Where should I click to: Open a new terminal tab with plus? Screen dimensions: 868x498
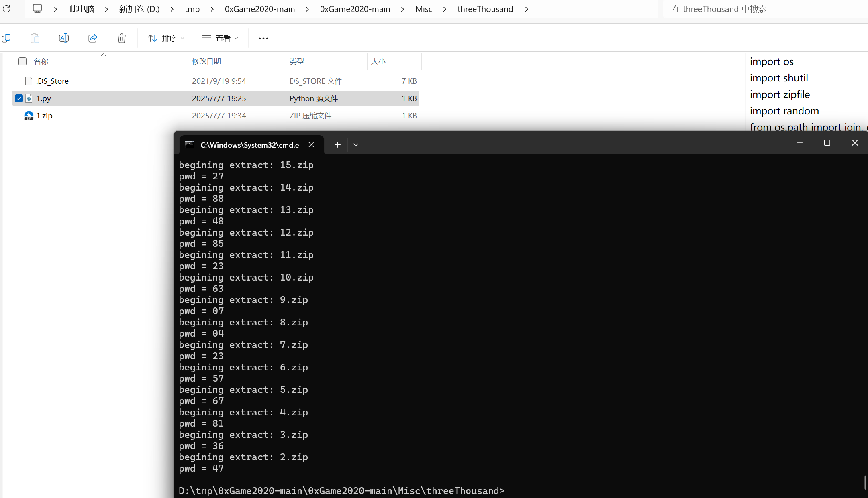point(337,144)
